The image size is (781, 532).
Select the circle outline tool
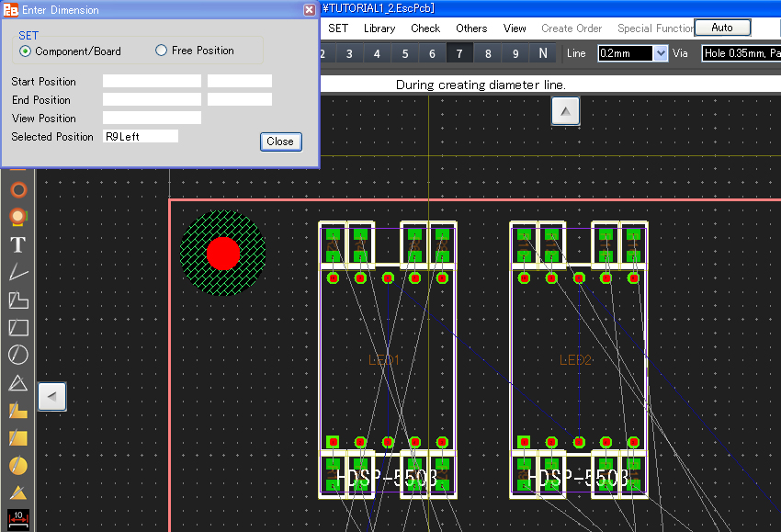pos(18,355)
